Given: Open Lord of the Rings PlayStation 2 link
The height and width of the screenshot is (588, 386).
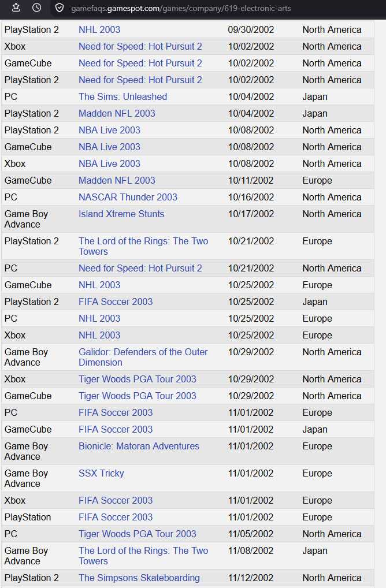Looking at the screenshot, I should pos(143,246).
